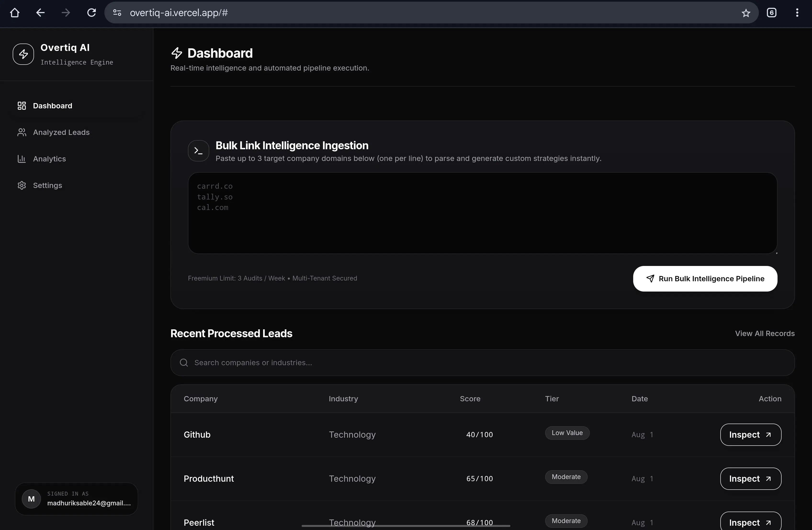Click the Peerlist company name
The image size is (812, 530).
click(x=199, y=523)
